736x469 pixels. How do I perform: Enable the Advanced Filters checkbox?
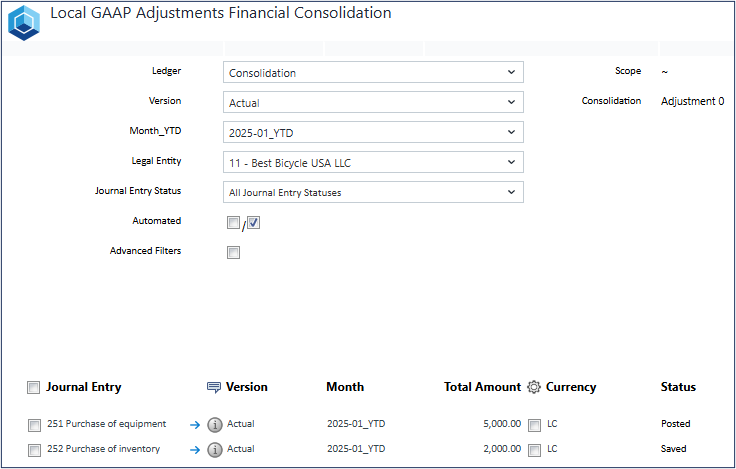click(x=233, y=253)
